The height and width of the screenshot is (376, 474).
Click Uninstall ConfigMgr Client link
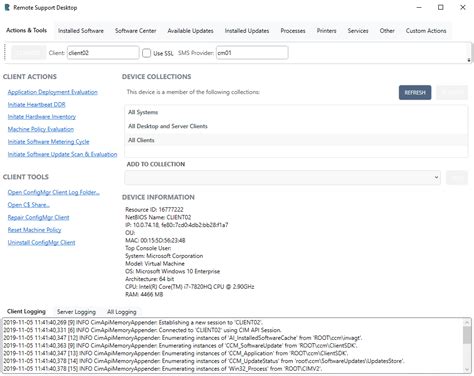click(41, 242)
